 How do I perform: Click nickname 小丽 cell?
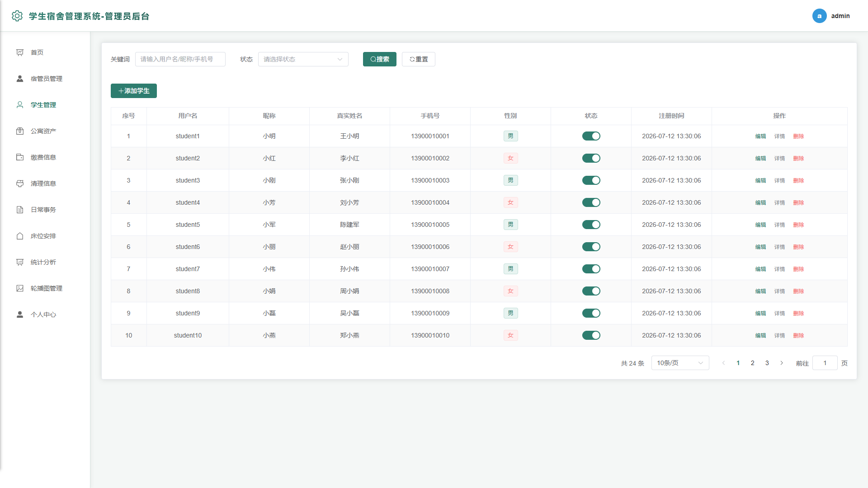[x=269, y=247]
